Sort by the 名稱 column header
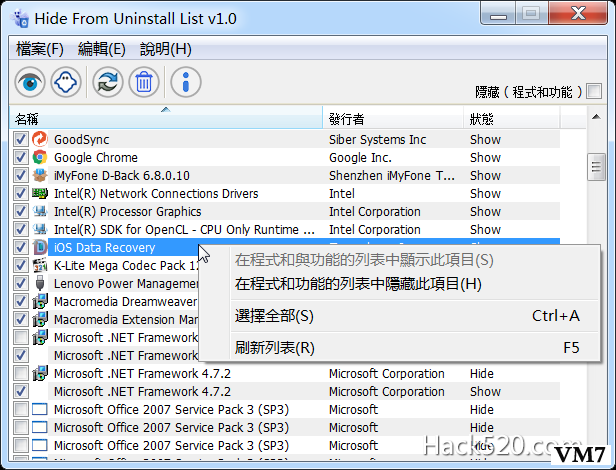This screenshot has width=616, height=470. click(x=166, y=118)
